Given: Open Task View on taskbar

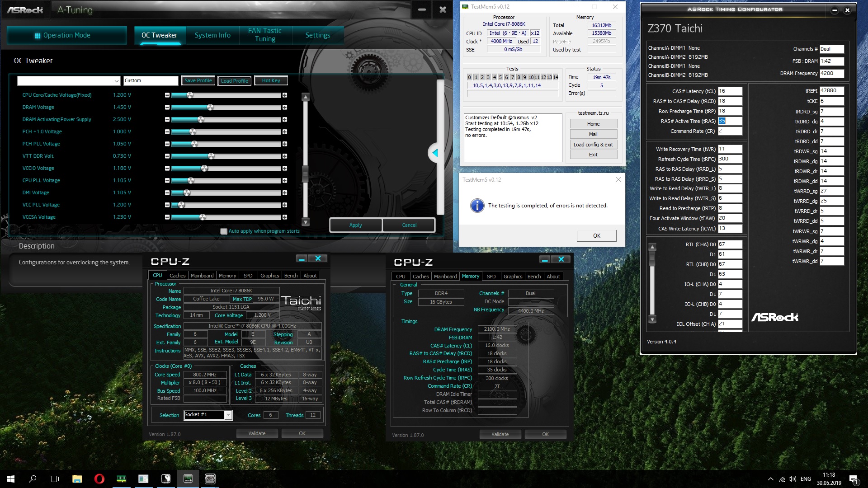Looking at the screenshot, I should pos(54,479).
